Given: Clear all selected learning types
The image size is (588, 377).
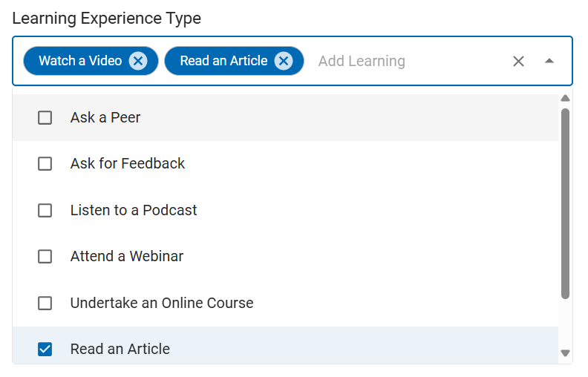Looking at the screenshot, I should [518, 61].
